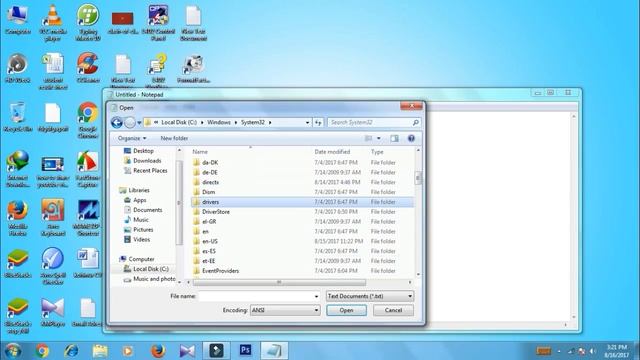Change your view icon in toolbar
The height and width of the screenshot is (360, 640).
pos(369,138)
